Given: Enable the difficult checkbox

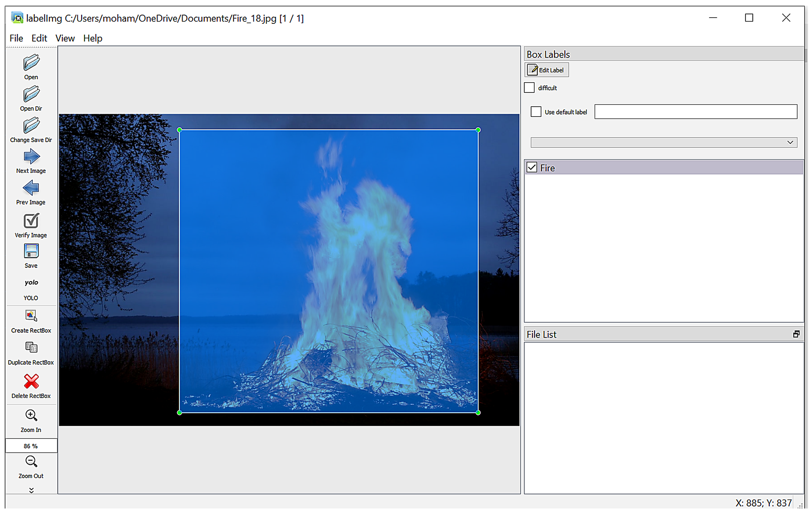Looking at the screenshot, I should point(529,88).
